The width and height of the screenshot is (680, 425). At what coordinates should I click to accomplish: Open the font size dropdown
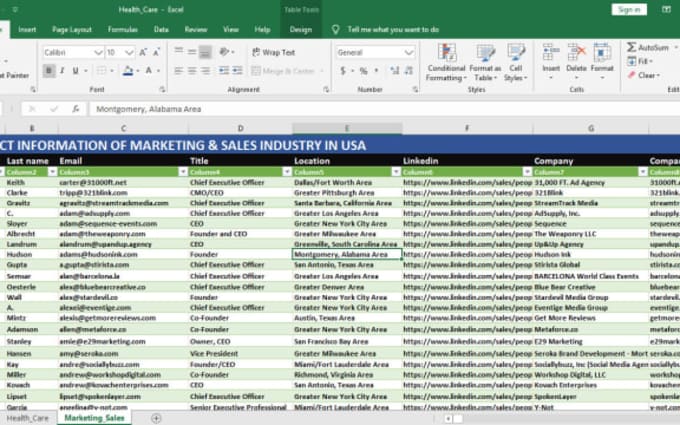tap(129, 52)
